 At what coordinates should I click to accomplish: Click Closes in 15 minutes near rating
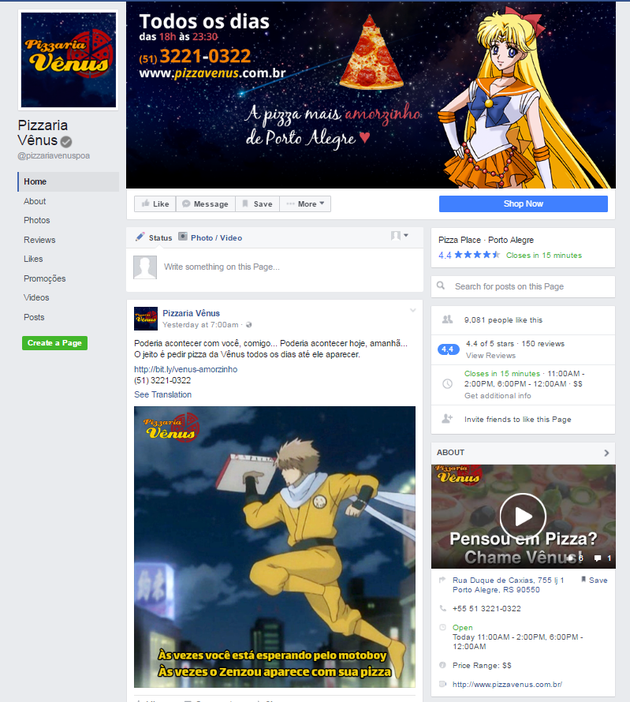tap(544, 255)
